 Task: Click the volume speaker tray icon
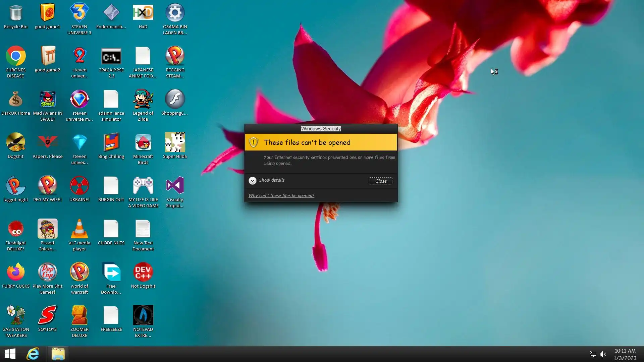tap(603, 354)
